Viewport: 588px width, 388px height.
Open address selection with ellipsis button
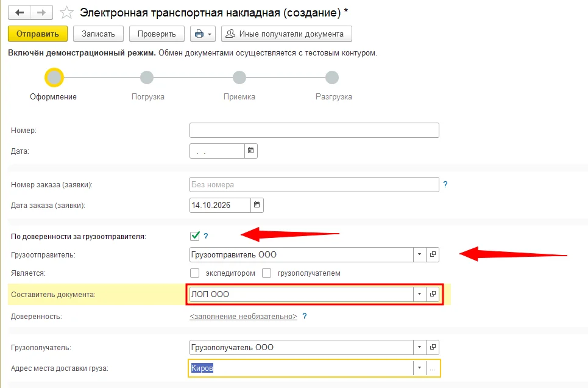[x=433, y=368]
